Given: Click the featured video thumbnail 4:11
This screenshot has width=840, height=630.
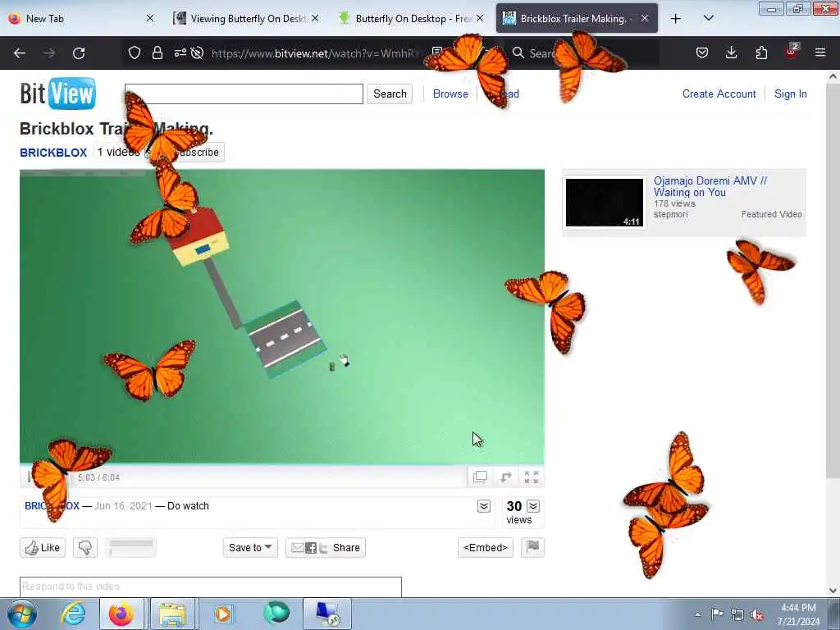Looking at the screenshot, I should [x=605, y=203].
